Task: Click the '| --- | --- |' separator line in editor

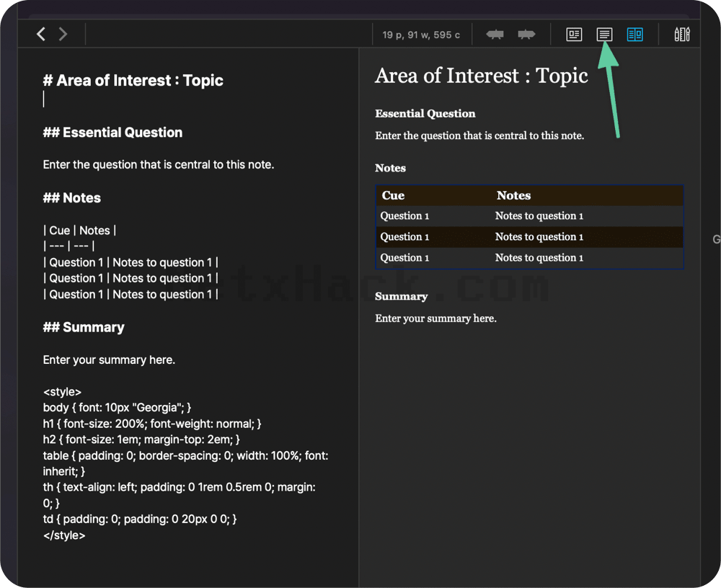Action: click(69, 246)
